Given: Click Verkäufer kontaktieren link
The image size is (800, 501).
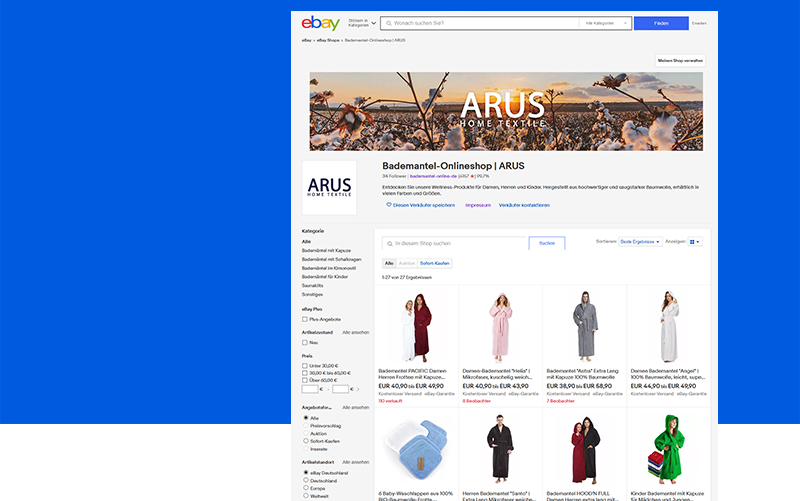Looking at the screenshot, I should click(x=524, y=205).
